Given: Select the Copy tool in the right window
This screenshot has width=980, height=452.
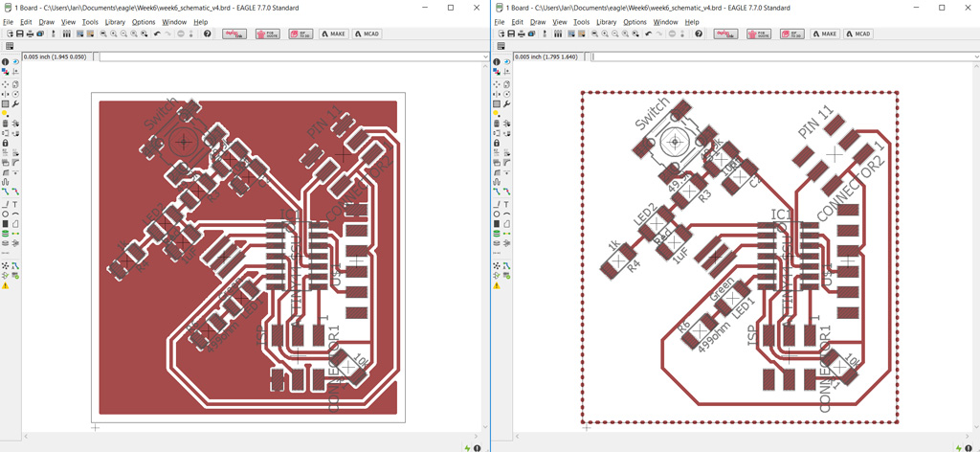Looking at the screenshot, I should 505,84.
